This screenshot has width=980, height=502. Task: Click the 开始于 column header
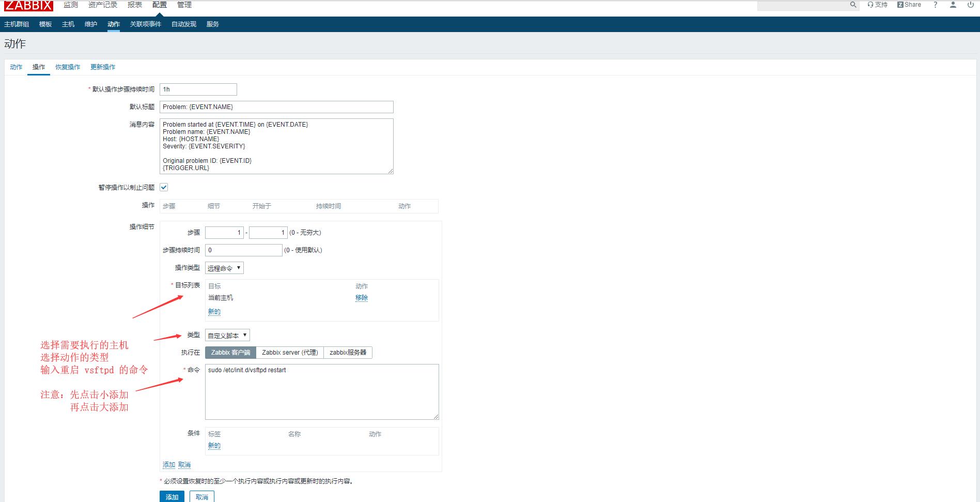262,206
